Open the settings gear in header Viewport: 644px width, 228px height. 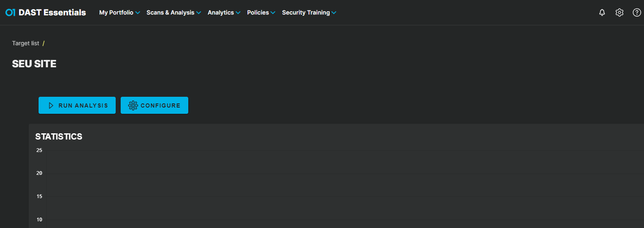[x=620, y=12]
